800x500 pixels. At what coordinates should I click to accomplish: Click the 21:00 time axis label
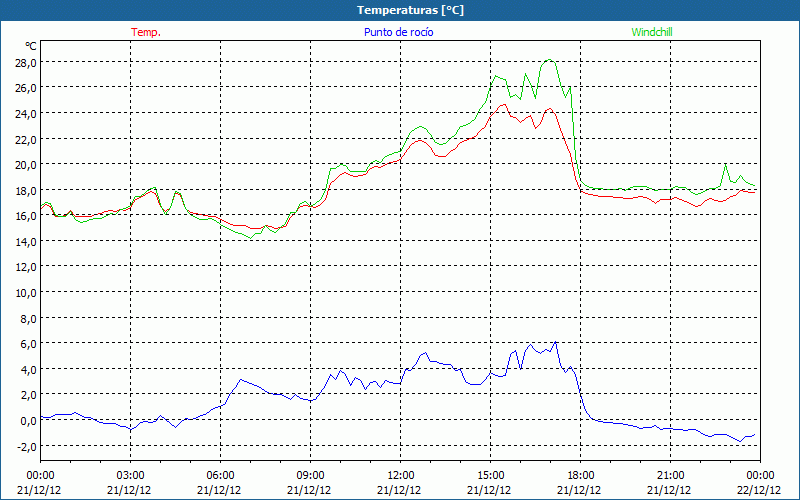(x=670, y=476)
